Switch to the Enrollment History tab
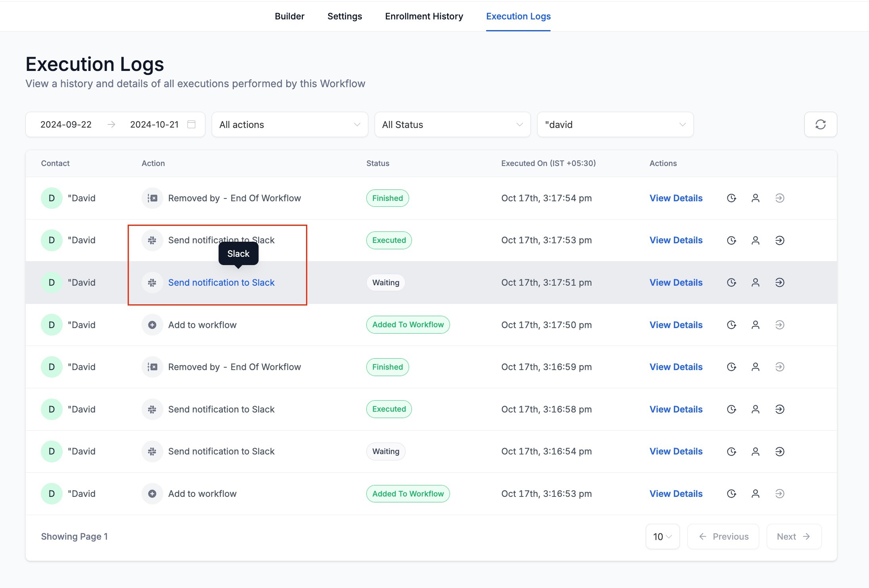 click(424, 16)
